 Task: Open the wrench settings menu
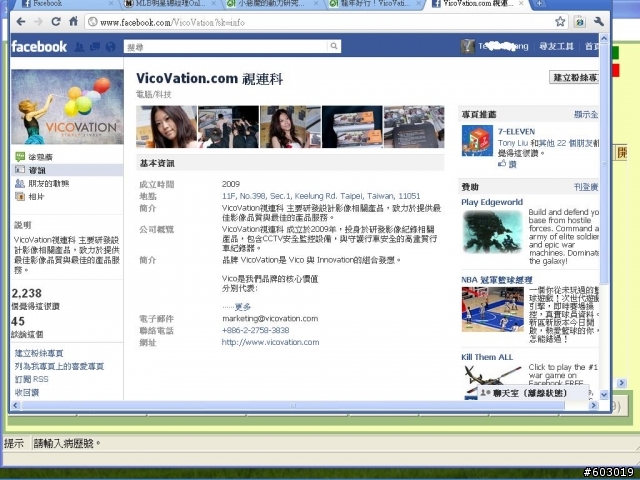(x=599, y=22)
